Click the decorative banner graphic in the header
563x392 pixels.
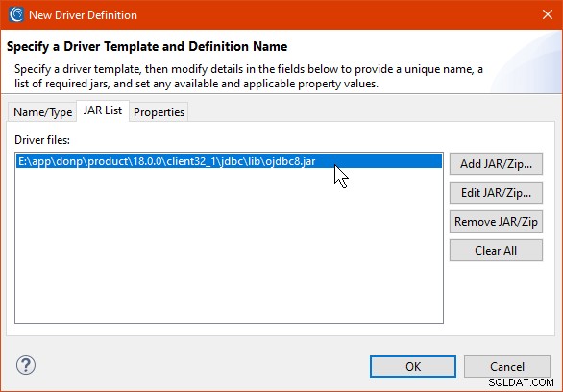click(x=526, y=61)
